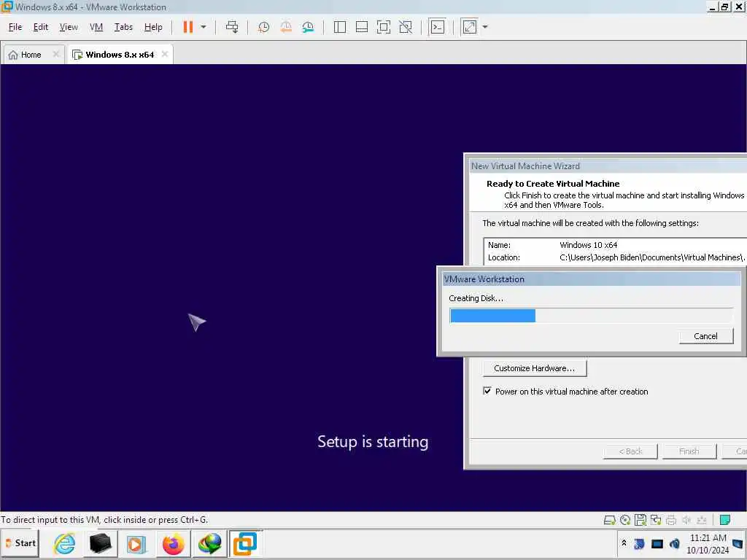The height and width of the screenshot is (560, 747).
Task: Click the hard disk status icon
Action: point(610,520)
